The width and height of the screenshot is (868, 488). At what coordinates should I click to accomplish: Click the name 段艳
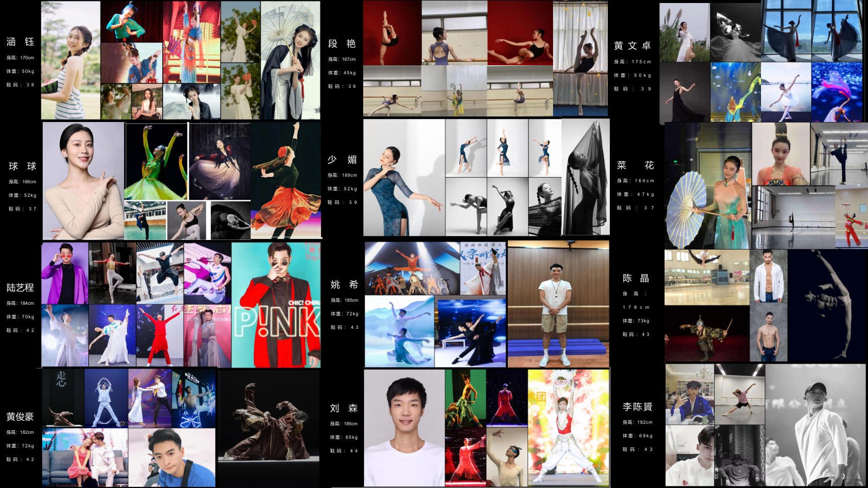[x=342, y=44]
